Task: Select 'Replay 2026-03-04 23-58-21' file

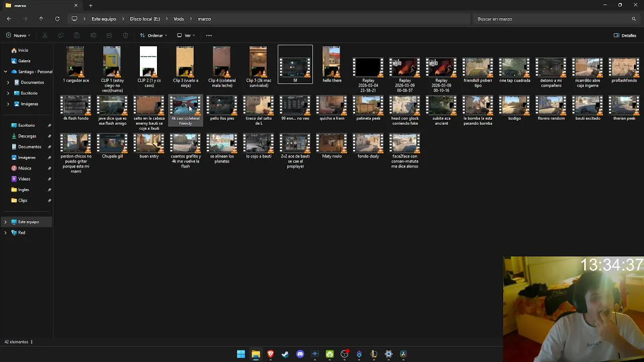Action: tap(368, 75)
